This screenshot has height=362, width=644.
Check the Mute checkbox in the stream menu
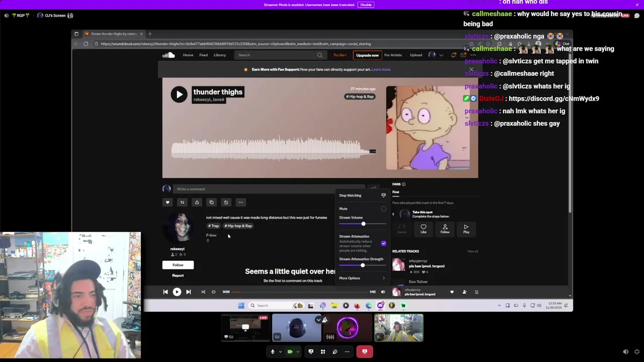click(x=383, y=209)
